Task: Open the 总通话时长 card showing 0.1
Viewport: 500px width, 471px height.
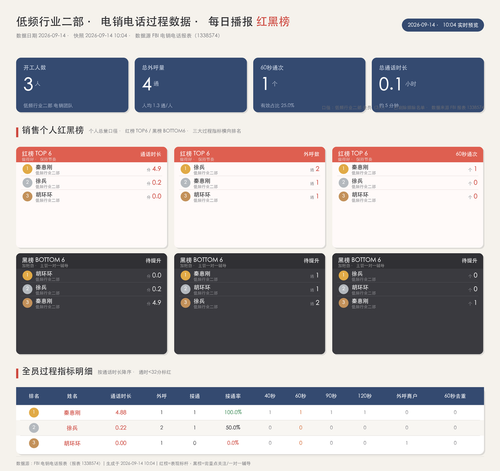Action: pos(428,85)
